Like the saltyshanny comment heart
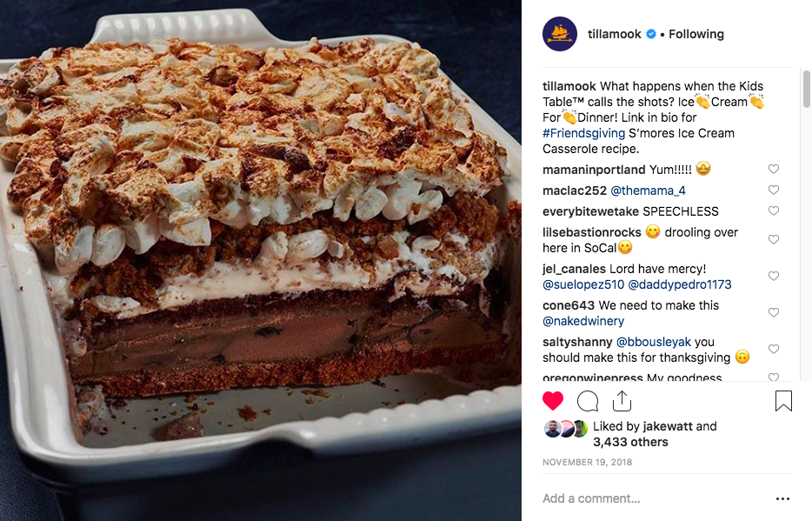 point(774,349)
